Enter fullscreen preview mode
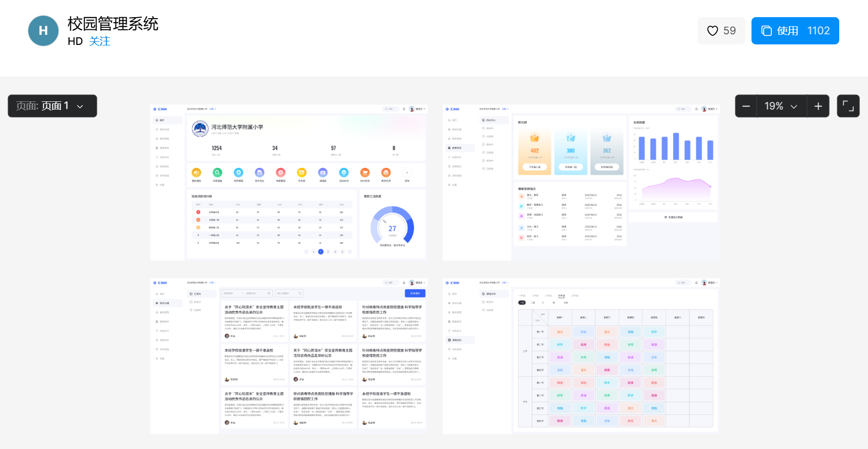Image resolution: width=868 pixels, height=449 pixels. (848, 106)
